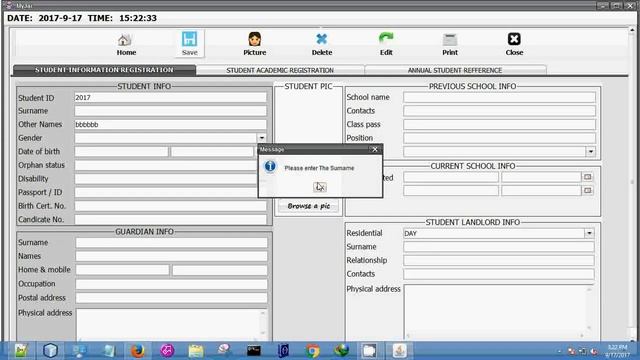This screenshot has height=360, width=640.
Task: Click the guardian Surname field
Action: (171, 242)
